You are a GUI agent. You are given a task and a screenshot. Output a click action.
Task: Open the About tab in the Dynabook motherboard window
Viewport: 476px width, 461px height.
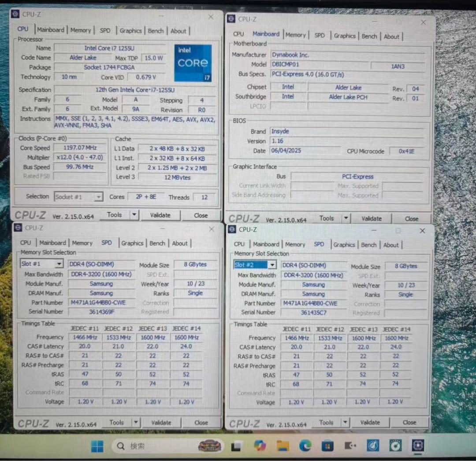point(391,37)
